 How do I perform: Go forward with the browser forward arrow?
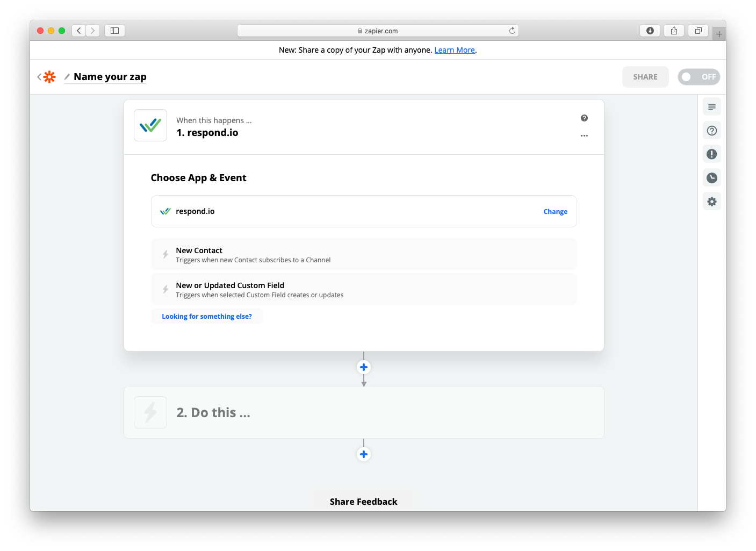pos(93,31)
